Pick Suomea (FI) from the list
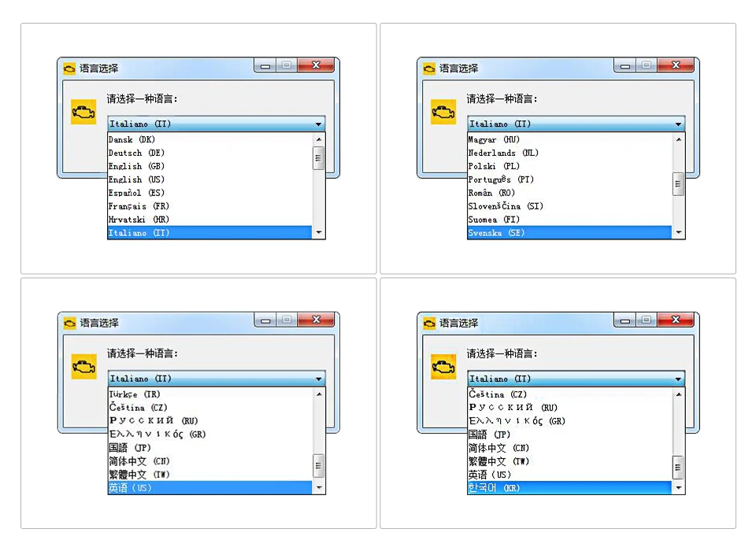The height and width of the screenshot is (551, 756). coord(570,220)
